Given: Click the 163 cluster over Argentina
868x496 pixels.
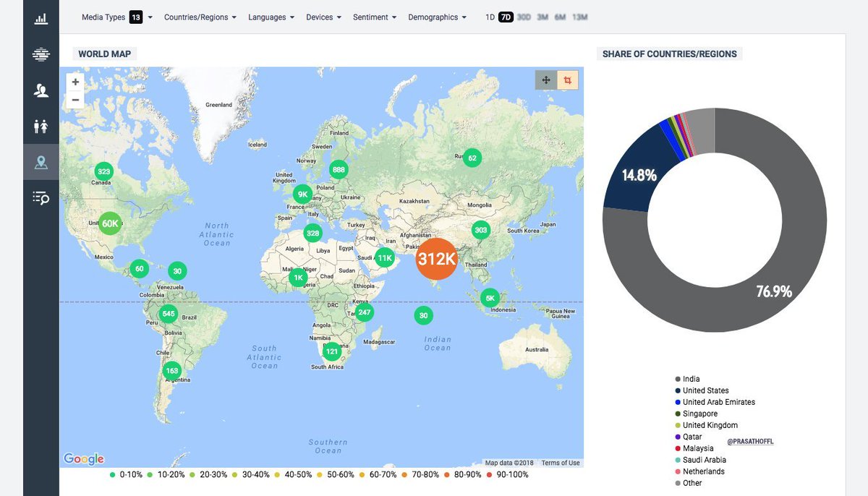Looking at the screenshot, I should [x=171, y=371].
